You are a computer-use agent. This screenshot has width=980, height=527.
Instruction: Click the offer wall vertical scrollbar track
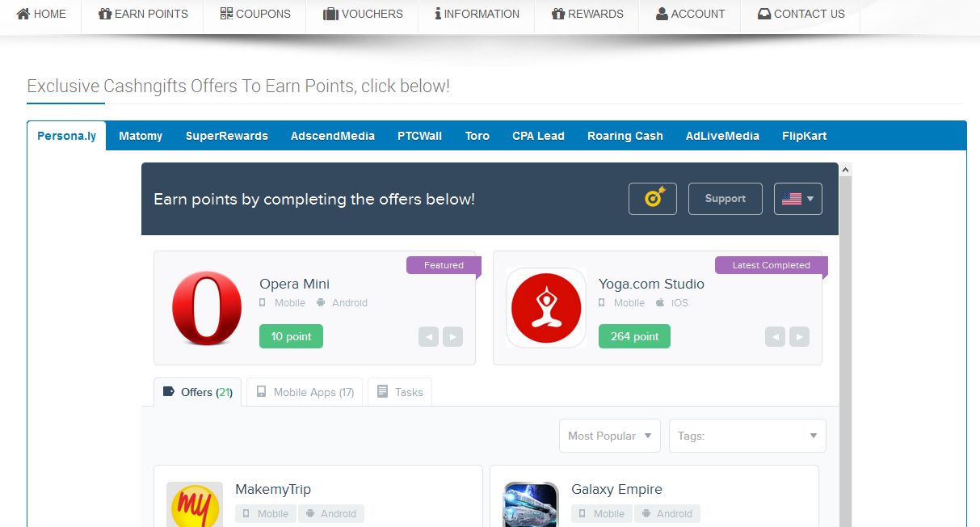846,352
